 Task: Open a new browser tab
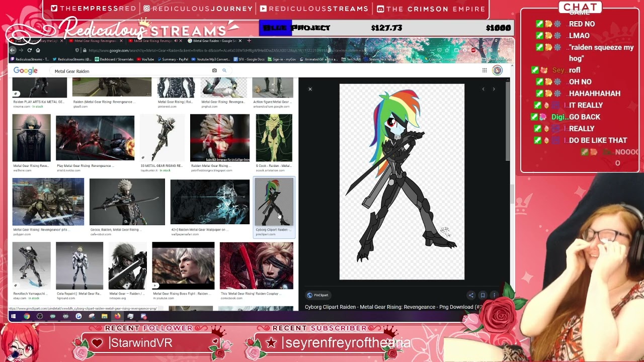tap(249, 41)
